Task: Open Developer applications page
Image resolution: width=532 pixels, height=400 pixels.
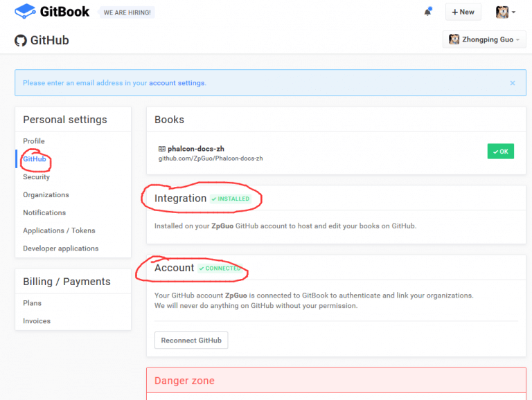Action: 61,248
